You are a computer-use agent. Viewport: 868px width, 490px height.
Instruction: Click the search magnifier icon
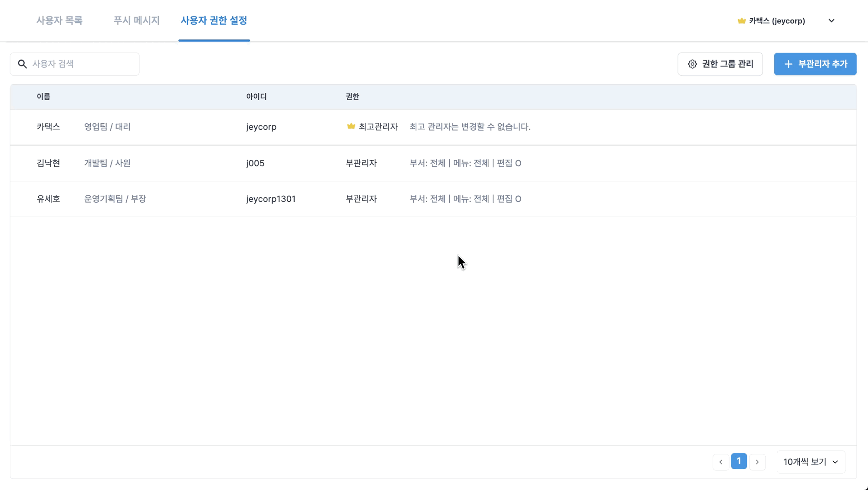click(x=23, y=64)
